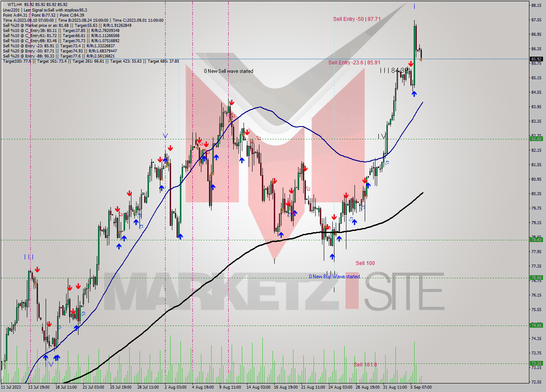Click the 72.55 price axis value
This screenshot has width=546, height=392.
[x=536, y=381]
